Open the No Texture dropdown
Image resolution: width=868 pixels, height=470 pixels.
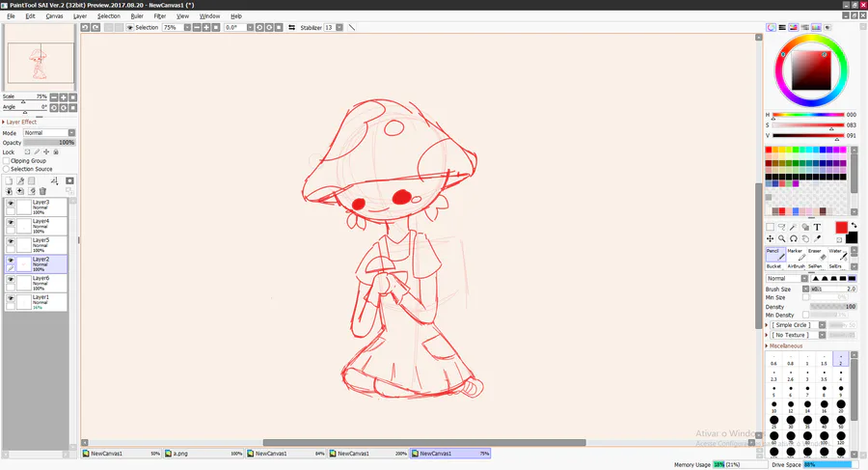[822, 335]
